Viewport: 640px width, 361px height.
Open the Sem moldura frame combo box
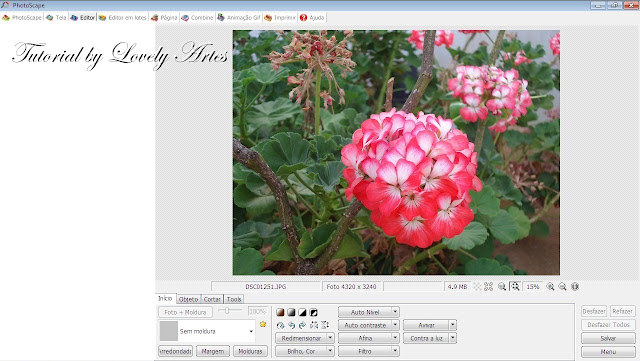[x=207, y=331]
